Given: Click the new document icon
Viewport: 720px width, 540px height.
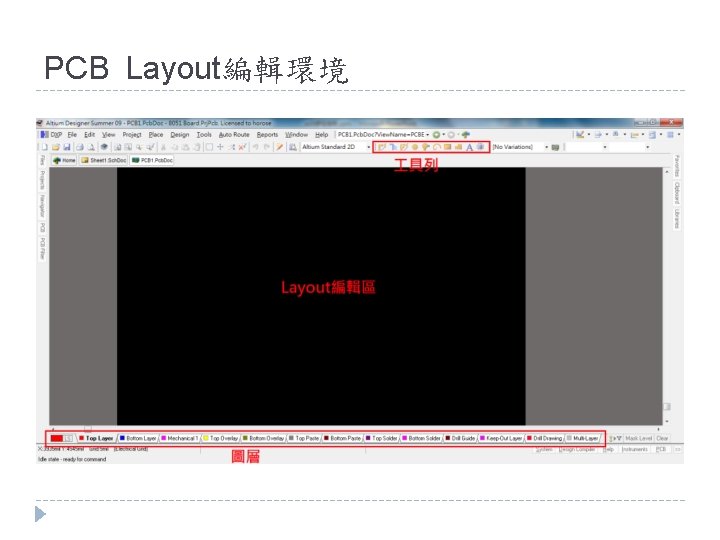Looking at the screenshot, I should tap(45, 147).
